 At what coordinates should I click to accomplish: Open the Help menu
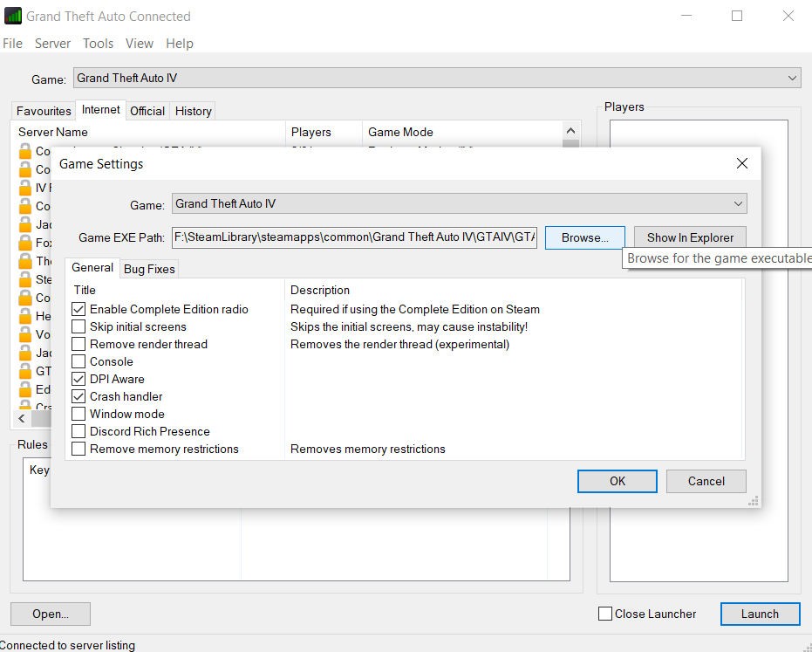pyautogui.click(x=179, y=44)
